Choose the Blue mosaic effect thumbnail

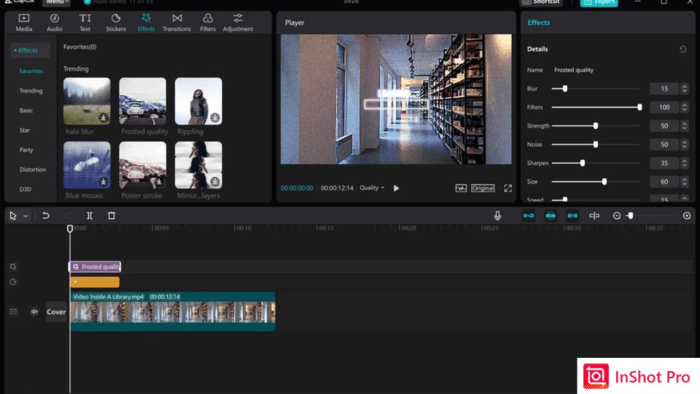(x=87, y=165)
